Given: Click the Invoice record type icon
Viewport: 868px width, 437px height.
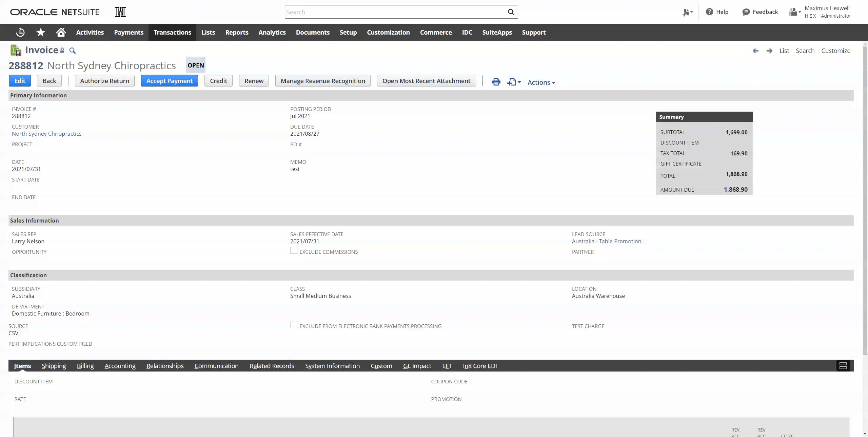Looking at the screenshot, I should [16, 50].
